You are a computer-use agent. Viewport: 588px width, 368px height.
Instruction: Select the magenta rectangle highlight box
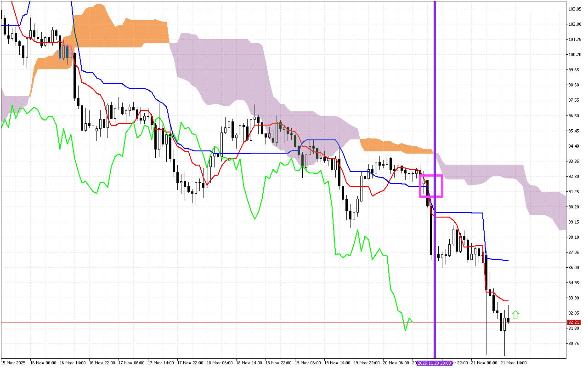[x=431, y=176]
